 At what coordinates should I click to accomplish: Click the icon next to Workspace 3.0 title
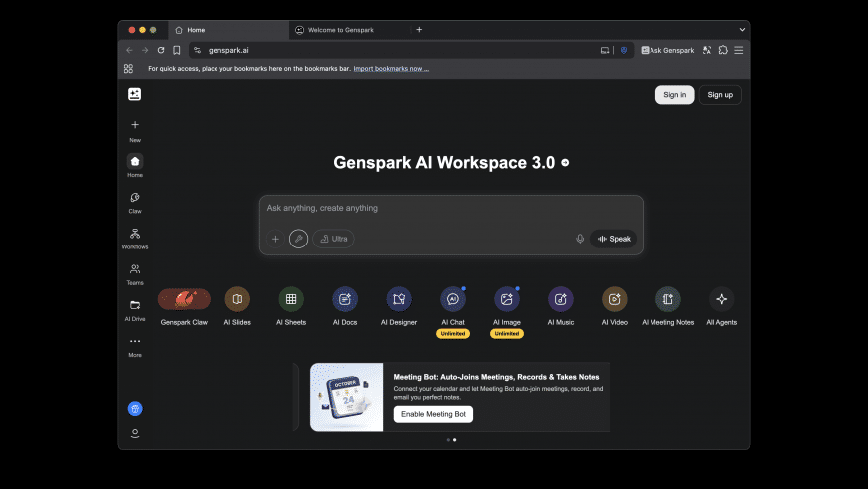pyautogui.click(x=565, y=163)
